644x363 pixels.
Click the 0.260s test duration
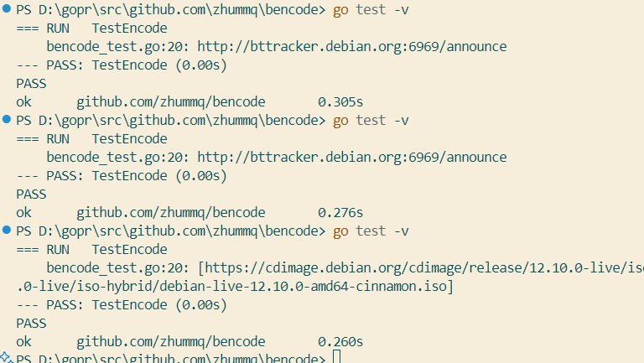tap(340, 341)
